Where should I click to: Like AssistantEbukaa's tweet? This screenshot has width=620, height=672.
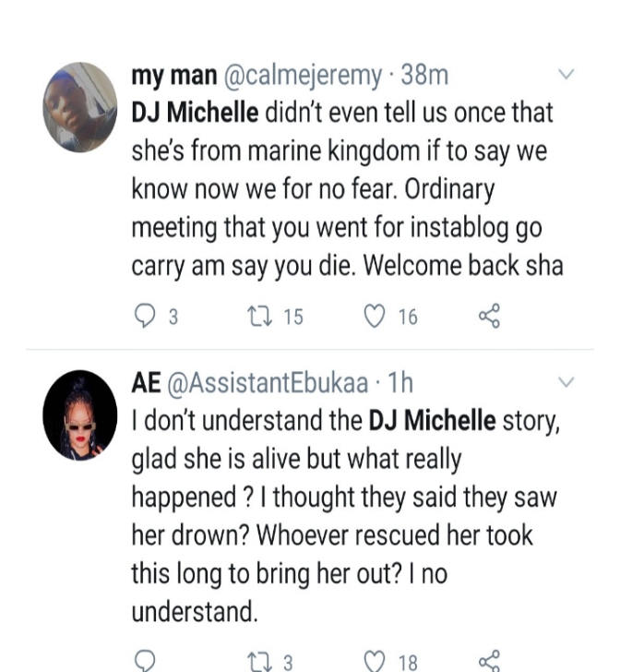[x=374, y=661]
